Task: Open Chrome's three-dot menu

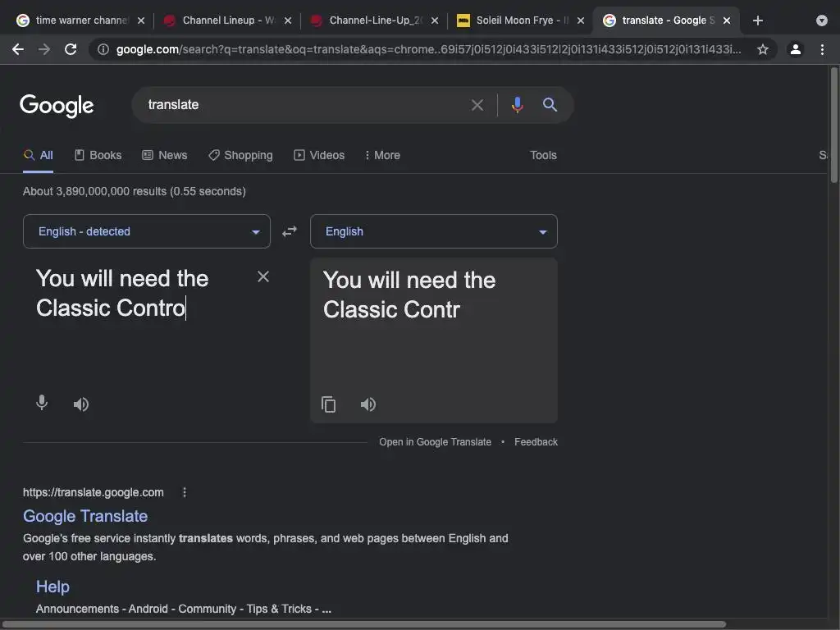Action: coord(822,49)
